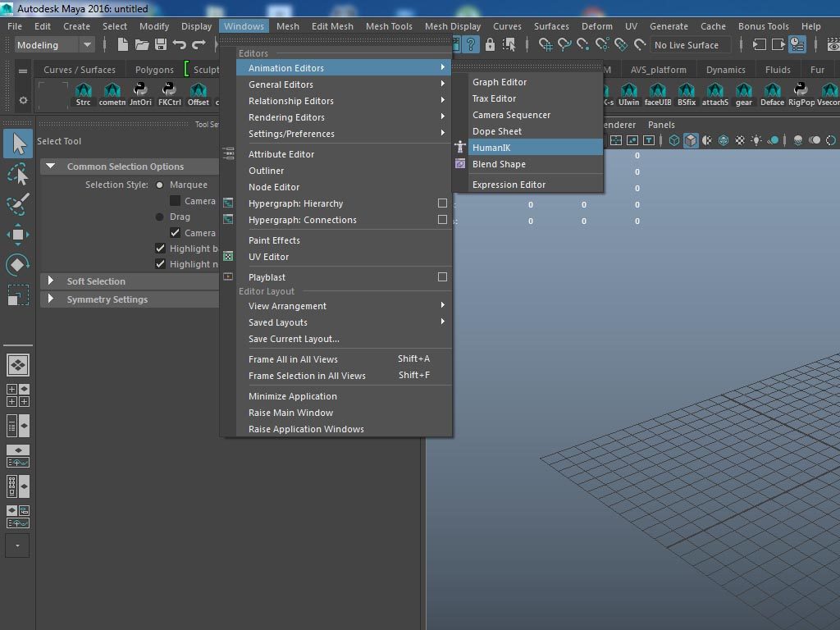Click the gear shelf button

[743, 94]
